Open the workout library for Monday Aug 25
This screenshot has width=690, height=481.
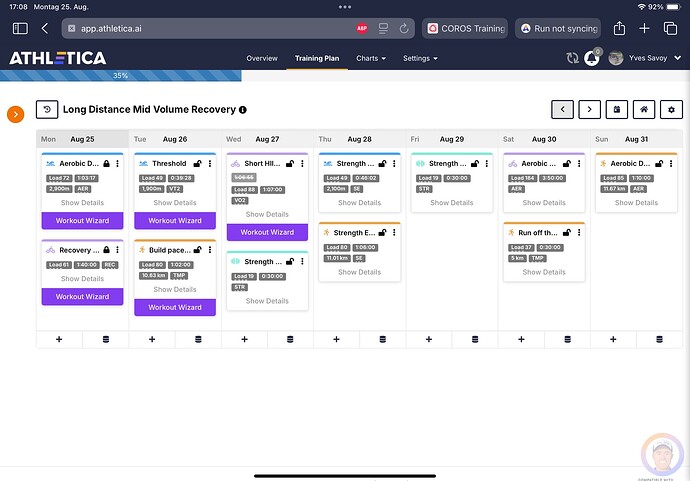106,339
